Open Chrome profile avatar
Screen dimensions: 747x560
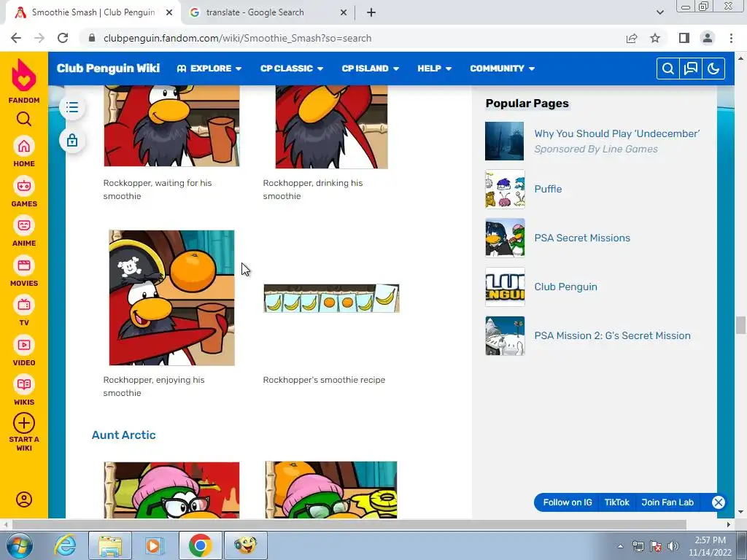tap(708, 38)
